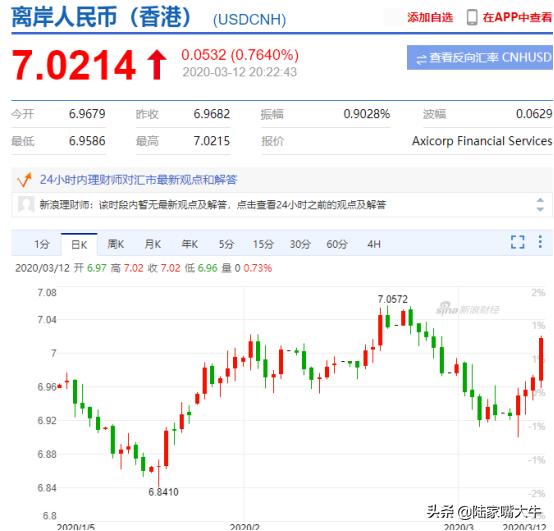Click the 最高 value 7.0215
554x531 pixels.
click(x=212, y=141)
